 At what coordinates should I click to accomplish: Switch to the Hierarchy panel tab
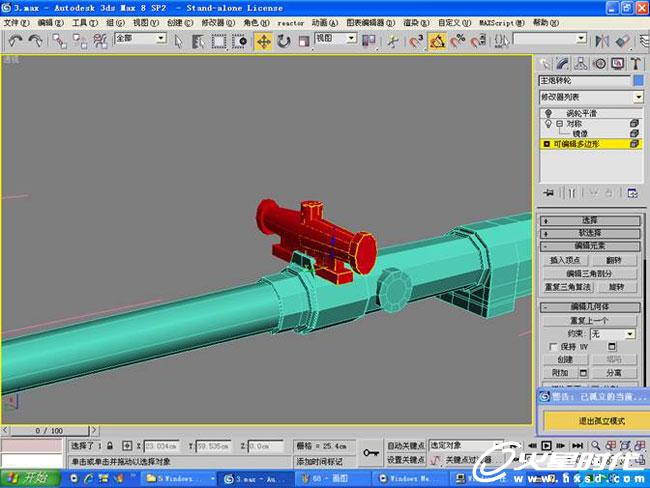tap(580, 63)
